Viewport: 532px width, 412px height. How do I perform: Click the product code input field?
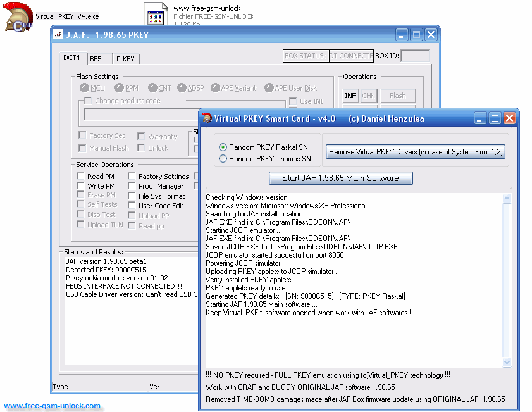point(142,115)
